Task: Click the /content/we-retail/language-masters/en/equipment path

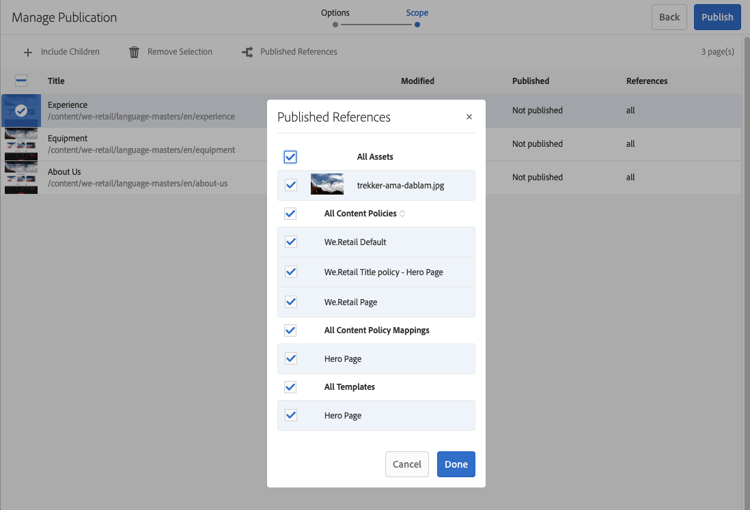Action: [141, 150]
